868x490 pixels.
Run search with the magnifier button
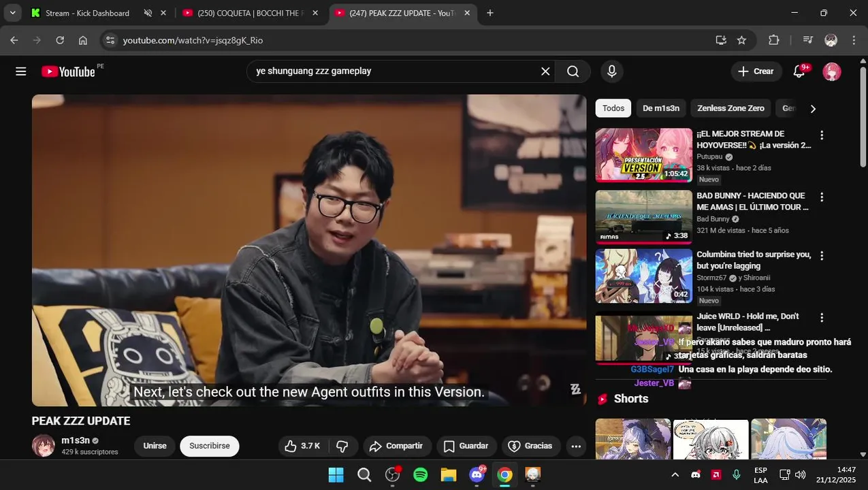point(573,71)
